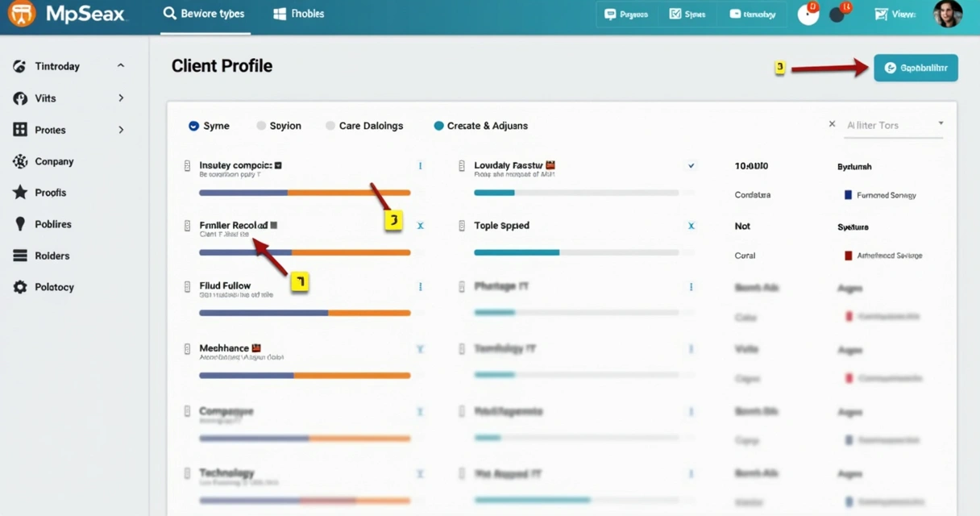Click the Rolders sidebar icon

point(20,256)
